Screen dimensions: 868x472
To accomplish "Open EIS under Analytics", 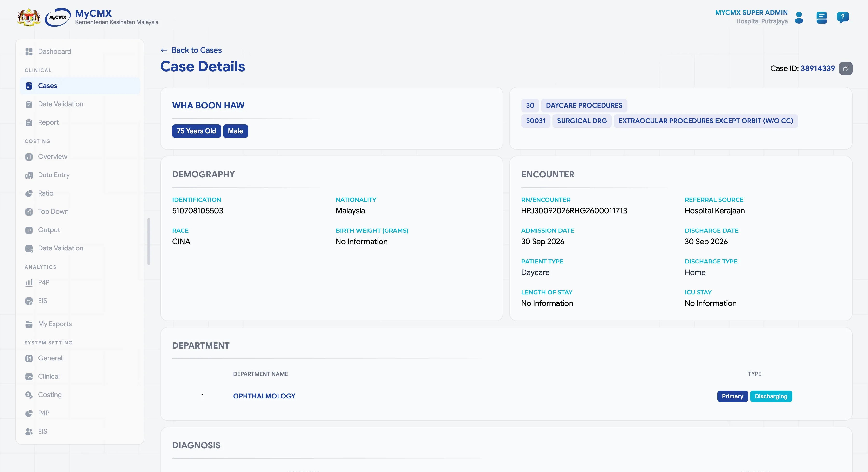I will click(x=80, y=301).
